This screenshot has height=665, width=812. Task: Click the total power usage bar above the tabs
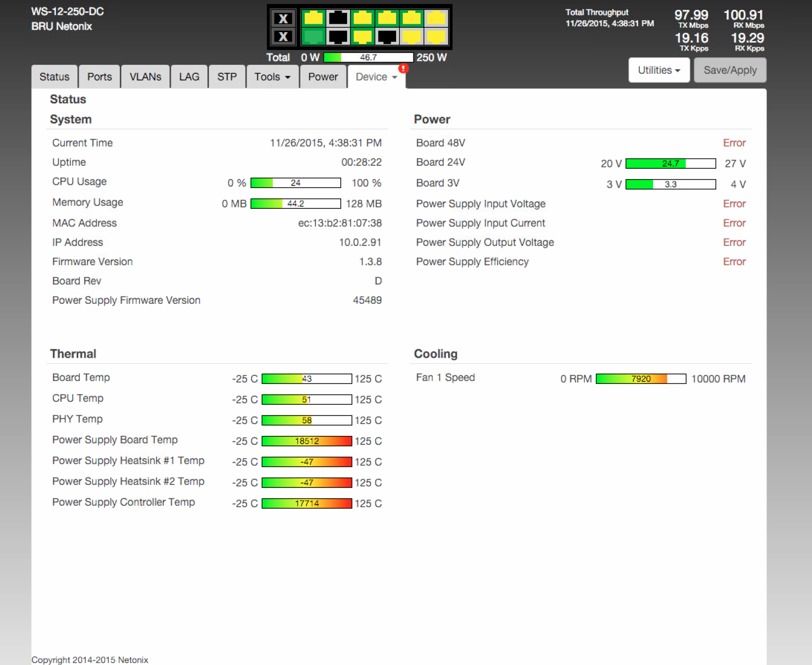point(368,57)
